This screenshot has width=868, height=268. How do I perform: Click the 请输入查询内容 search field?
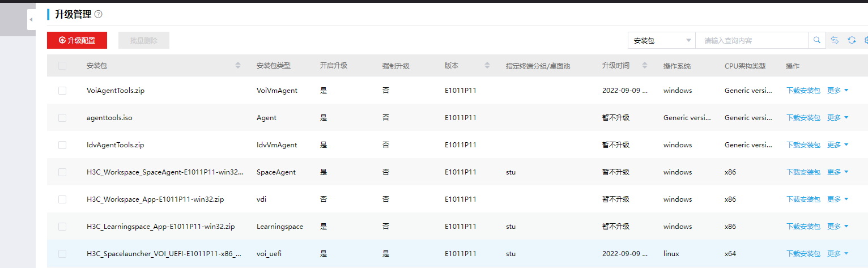[x=752, y=40]
